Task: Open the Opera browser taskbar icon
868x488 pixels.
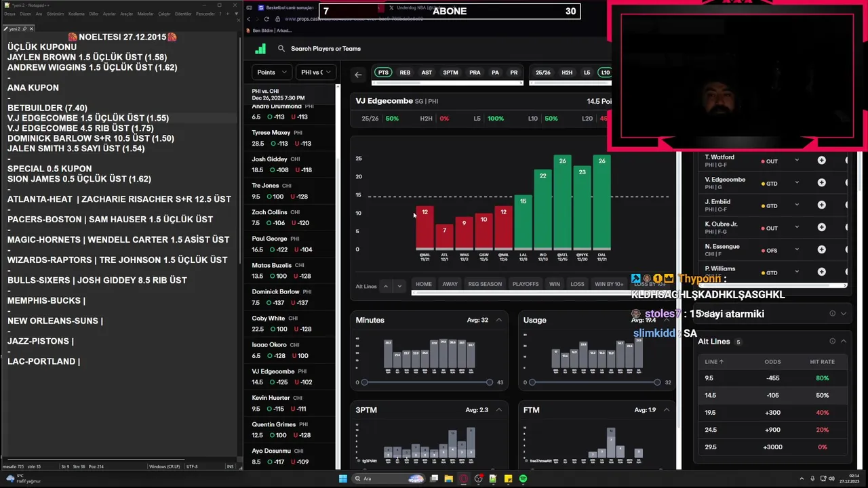Action: click(464, 479)
